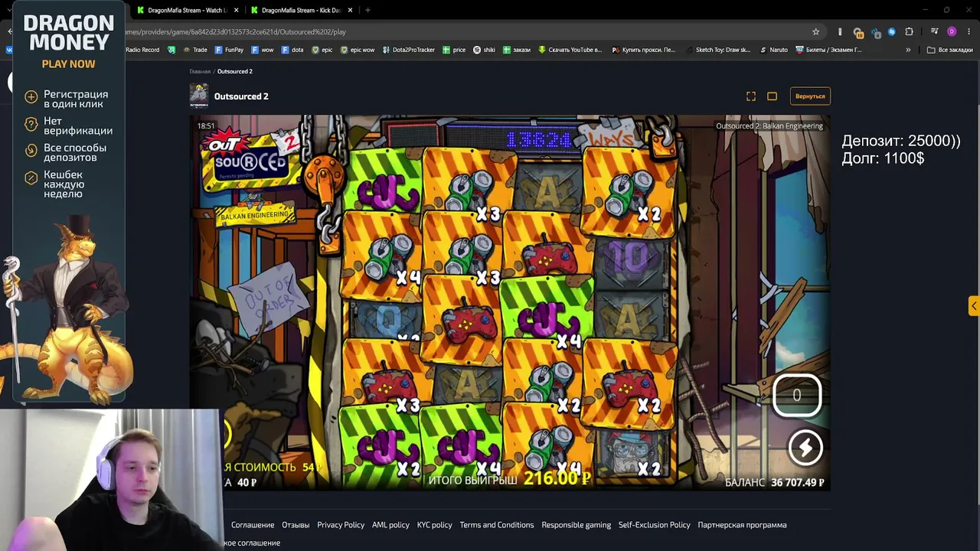Open the price bookmark
The width and height of the screenshot is (980, 551).
click(x=454, y=50)
